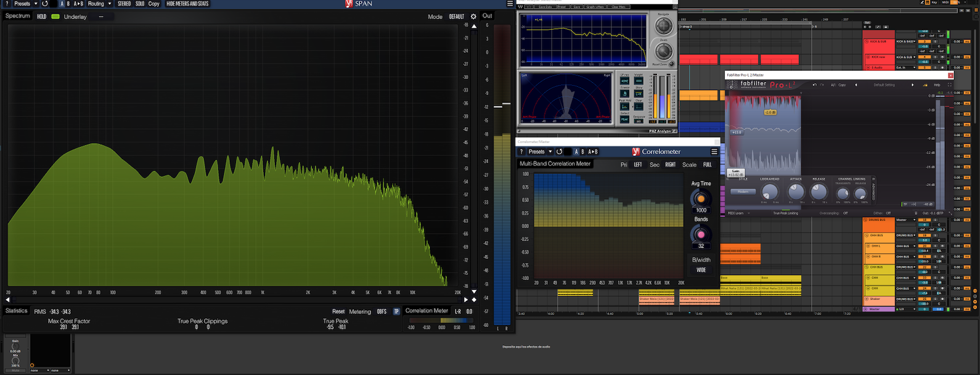This screenshot has height=375, width=980.
Task: Open SPAN Routing dropdown
Action: [100, 4]
